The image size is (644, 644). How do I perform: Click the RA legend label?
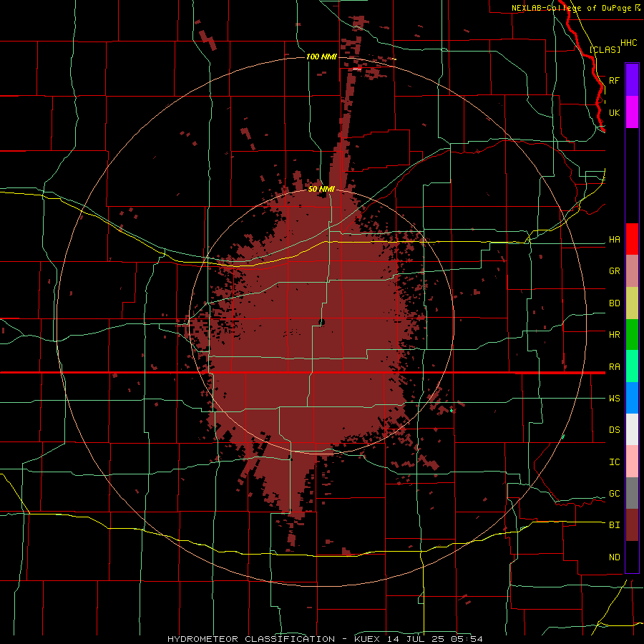614,367
